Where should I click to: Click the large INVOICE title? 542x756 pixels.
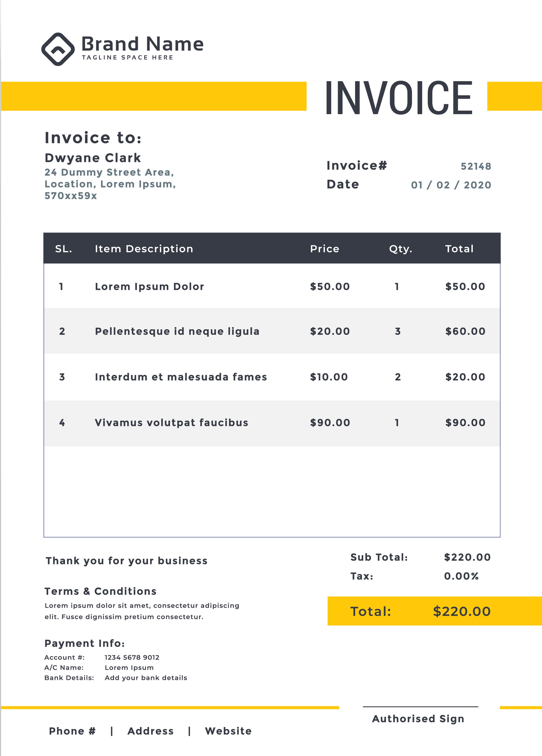(x=399, y=98)
